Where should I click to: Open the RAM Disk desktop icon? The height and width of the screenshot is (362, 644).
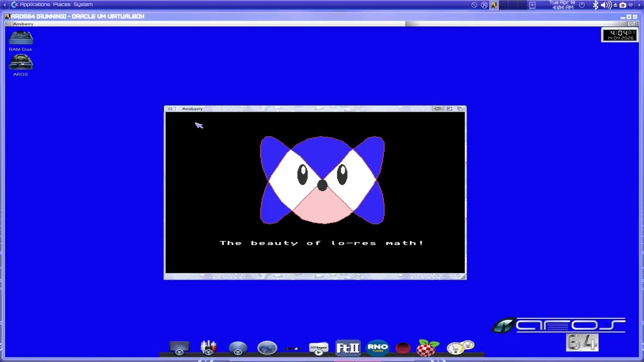(x=21, y=41)
